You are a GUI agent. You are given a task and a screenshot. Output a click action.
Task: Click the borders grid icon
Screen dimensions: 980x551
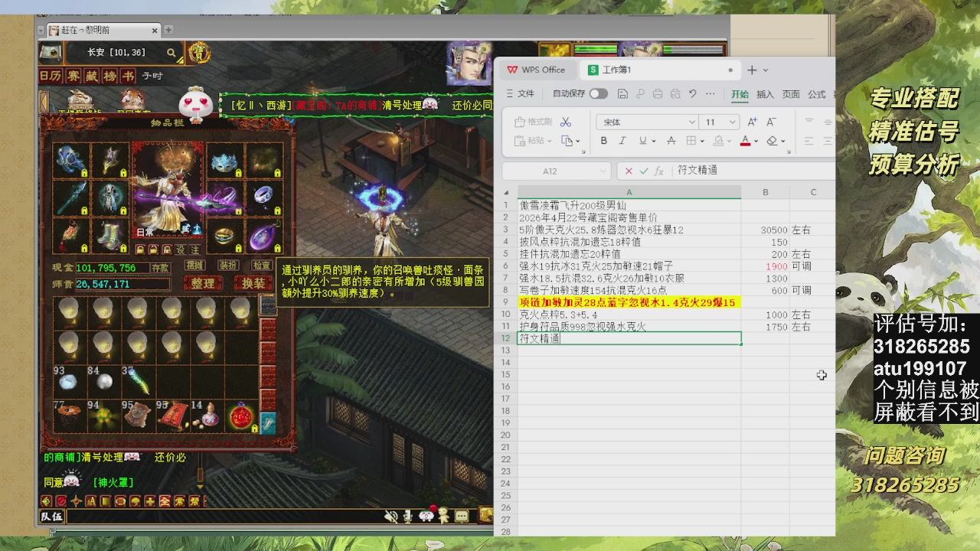click(691, 141)
